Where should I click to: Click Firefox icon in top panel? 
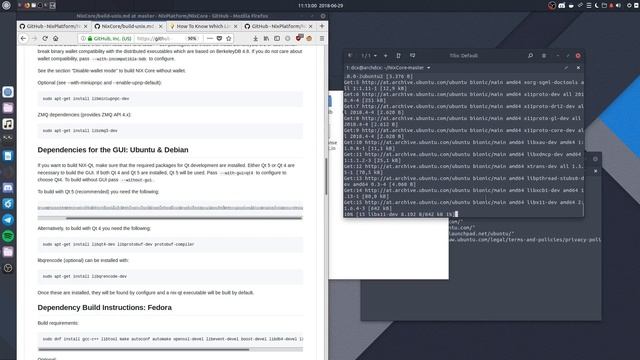click(27, 5)
